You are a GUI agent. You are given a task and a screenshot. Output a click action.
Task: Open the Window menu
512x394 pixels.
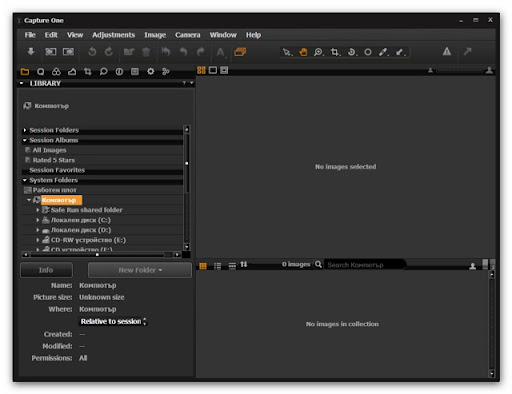point(223,35)
